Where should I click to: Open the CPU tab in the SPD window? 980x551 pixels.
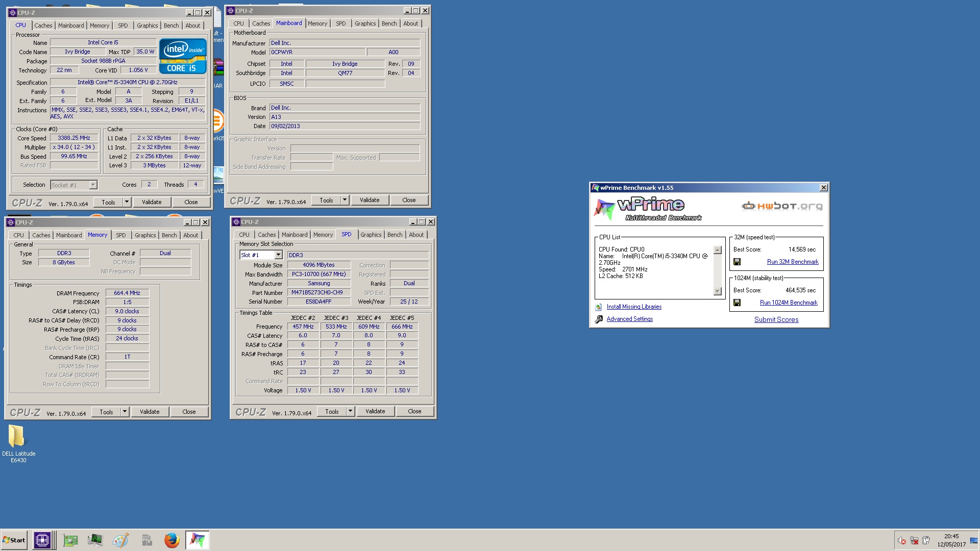[244, 235]
